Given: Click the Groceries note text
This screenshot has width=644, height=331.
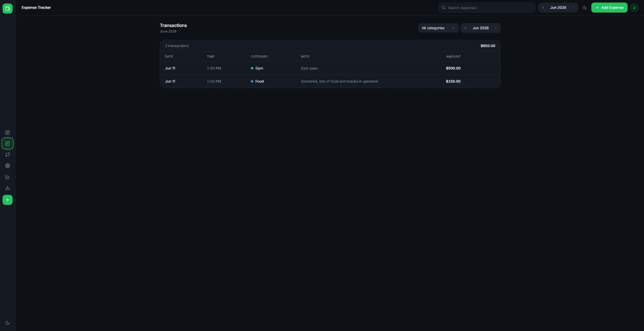Looking at the screenshot, I should tap(339, 81).
